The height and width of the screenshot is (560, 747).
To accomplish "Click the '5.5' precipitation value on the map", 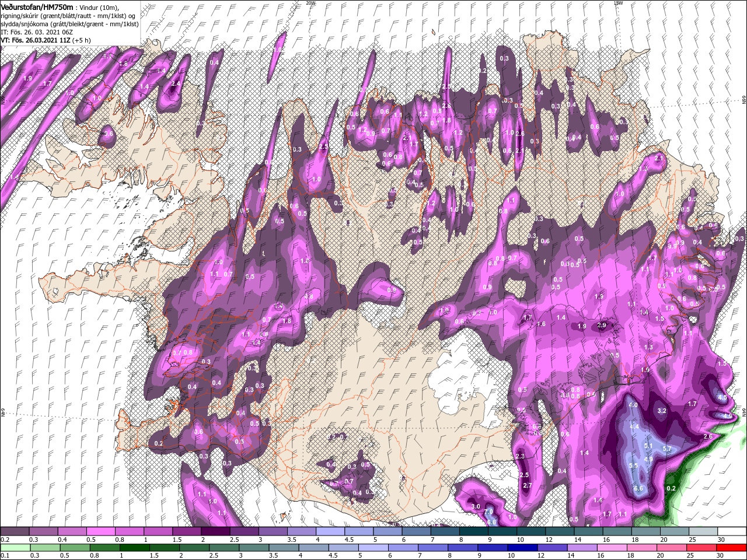I will pyautogui.click(x=634, y=466).
